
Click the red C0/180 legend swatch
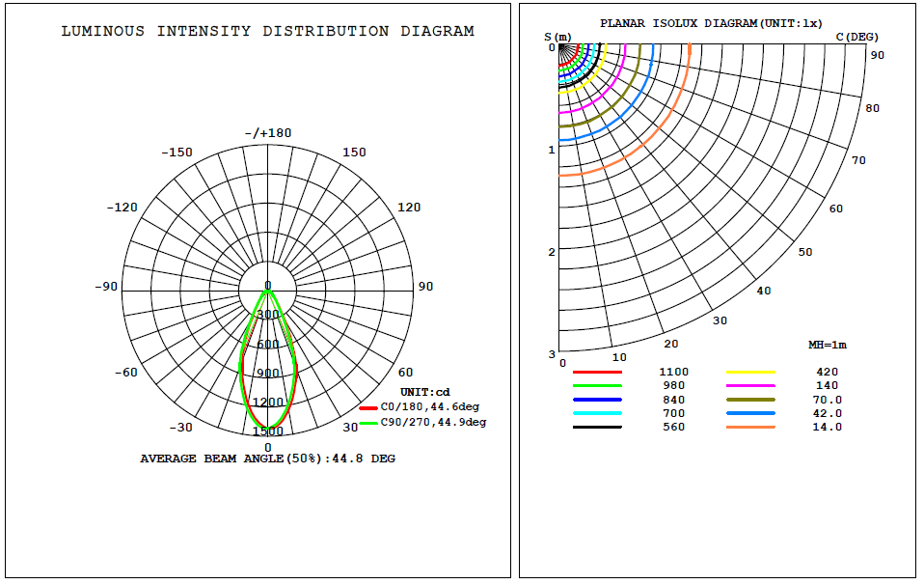point(368,407)
